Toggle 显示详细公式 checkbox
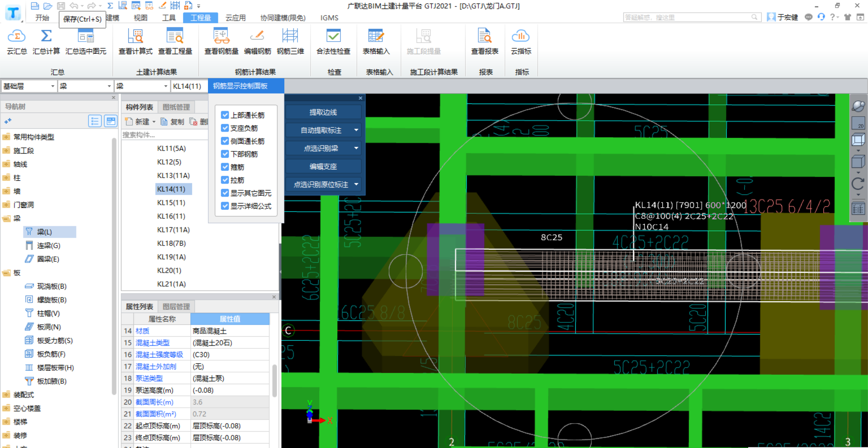Image resolution: width=868 pixels, height=448 pixels. tap(225, 206)
